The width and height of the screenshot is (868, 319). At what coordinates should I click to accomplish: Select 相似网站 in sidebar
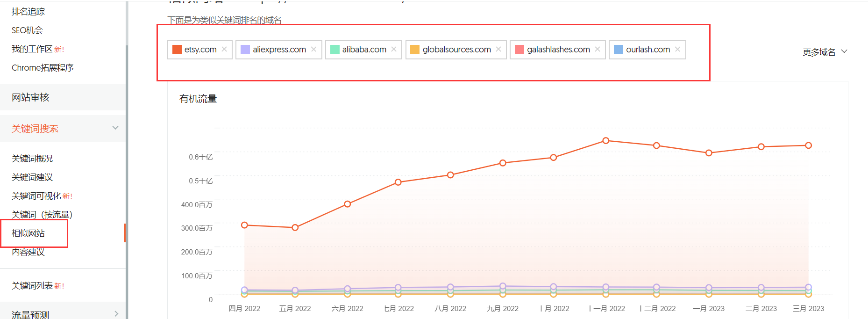pyautogui.click(x=28, y=233)
